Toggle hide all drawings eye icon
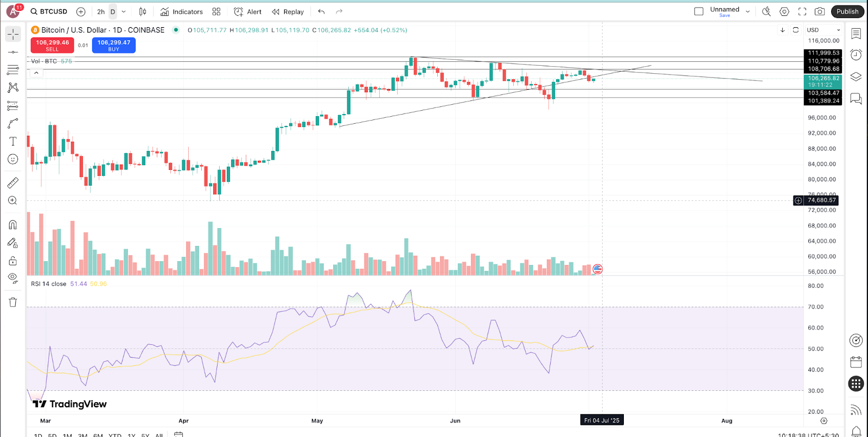868x437 pixels. click(13, 278)
